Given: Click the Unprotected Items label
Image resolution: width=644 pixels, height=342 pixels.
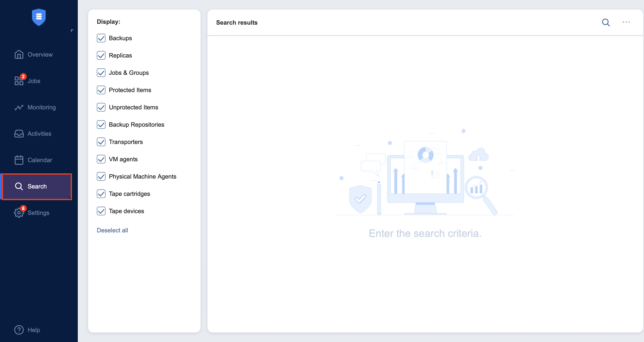Looking at the screenshot, I should (134, 107).
